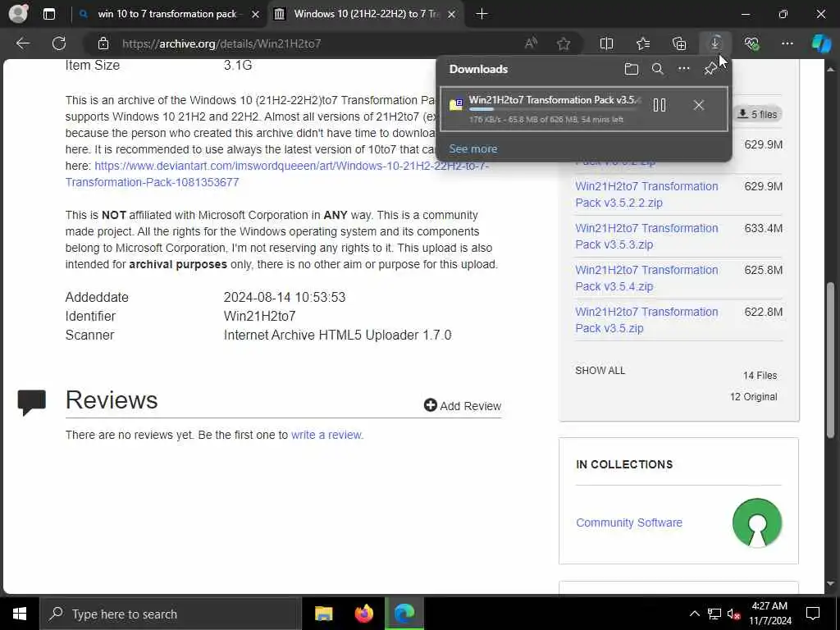The height and width of the screenshot is (630, 840).
Task: Add this page to favorites star
Action: (x=563, y=43)
